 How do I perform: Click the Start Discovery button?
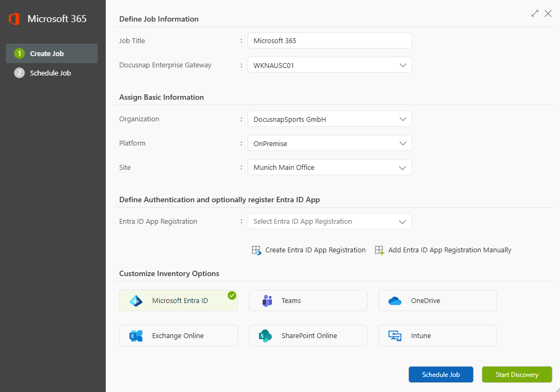(x=517, y=375)
